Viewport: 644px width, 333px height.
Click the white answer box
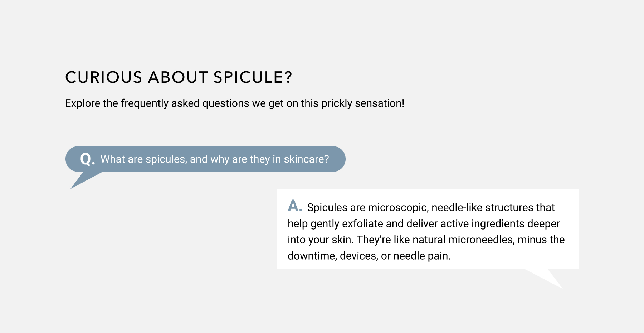coord(428,229)
